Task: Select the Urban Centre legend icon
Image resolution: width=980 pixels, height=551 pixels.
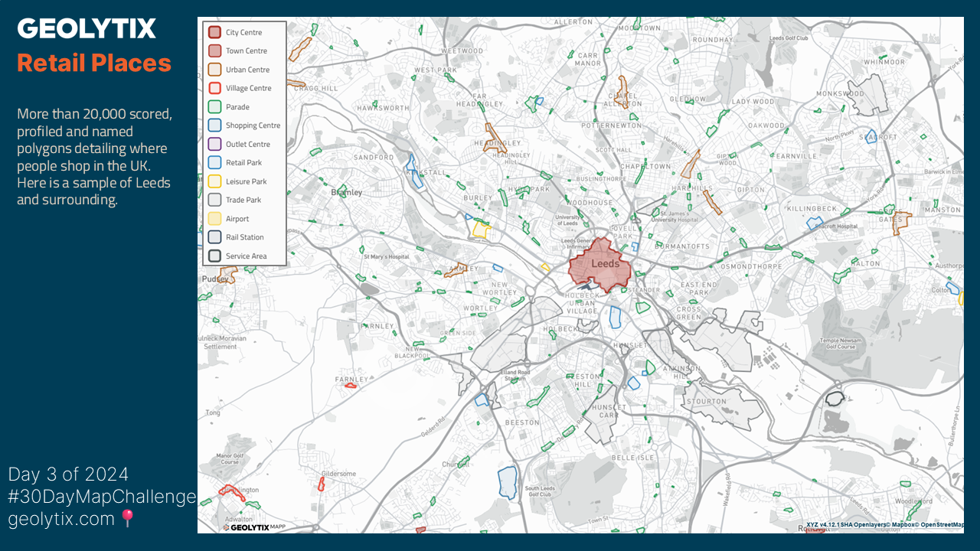Action: point(215,70)
